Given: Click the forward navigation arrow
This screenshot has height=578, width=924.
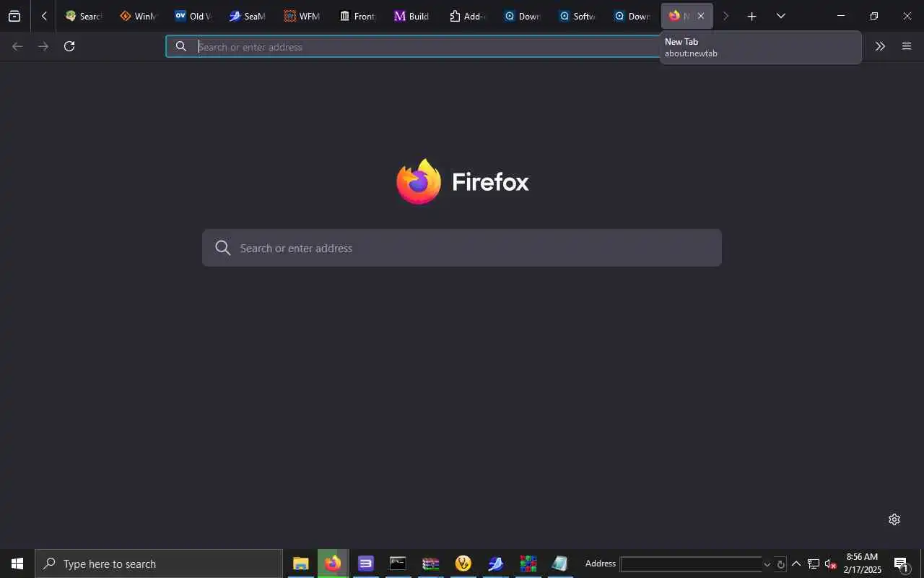Looking at the screenshot, I should point(43,46).
